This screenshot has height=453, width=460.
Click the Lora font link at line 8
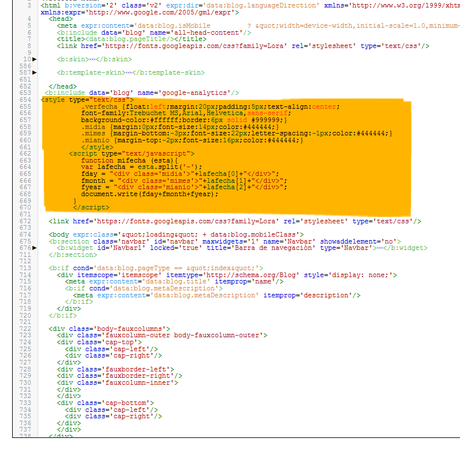click(243, 46)
